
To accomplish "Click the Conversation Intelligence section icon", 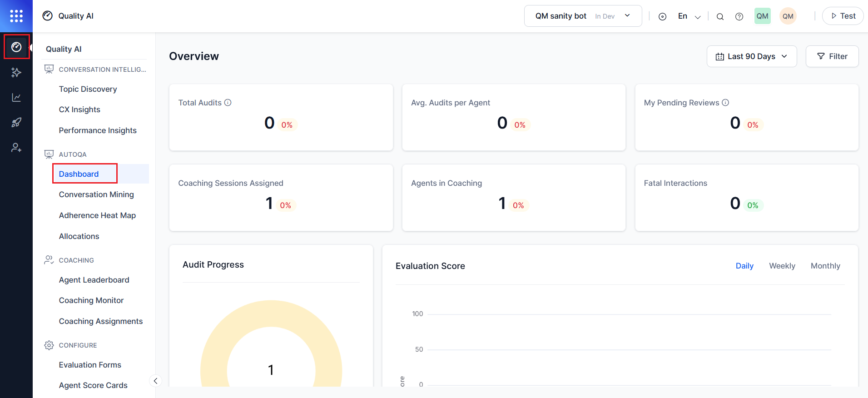I will click(x=49, y=69).
